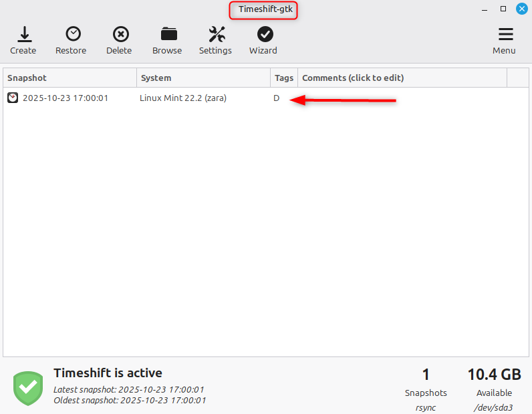Click the 10.4 GB available label
Viewport: 532px width, 414px height.
click(x=494, y=375)
